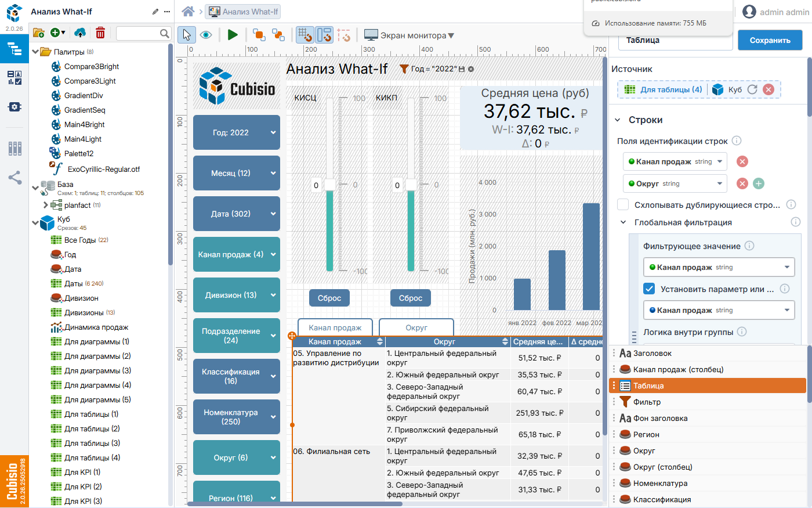Switch to the 'Канал продаж' tab above the table
The height and width of the screenshot is (508, 812).
pyautogui.click(x=335, y=327)
